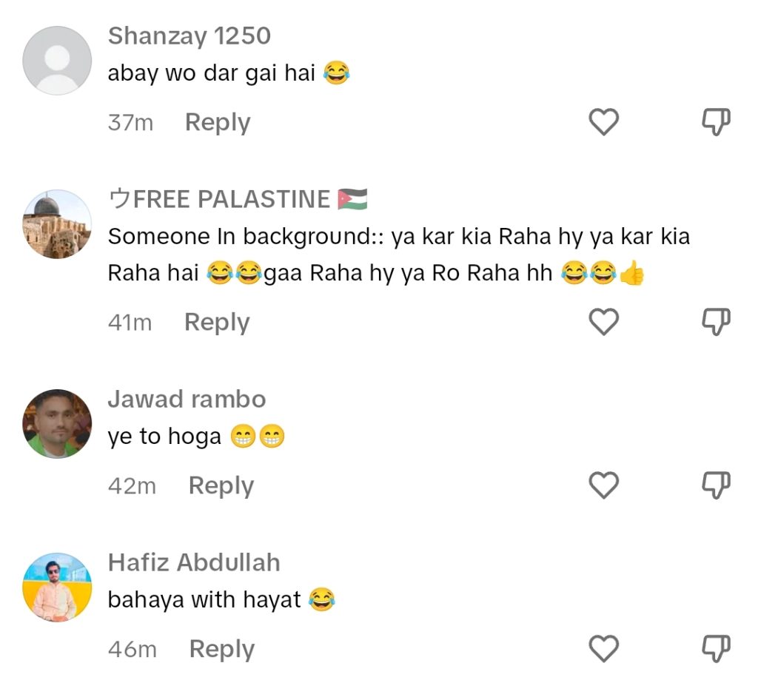Open FREE PALASTINE's mosque profile picture
758x700 pixels.
coord(57,223)
